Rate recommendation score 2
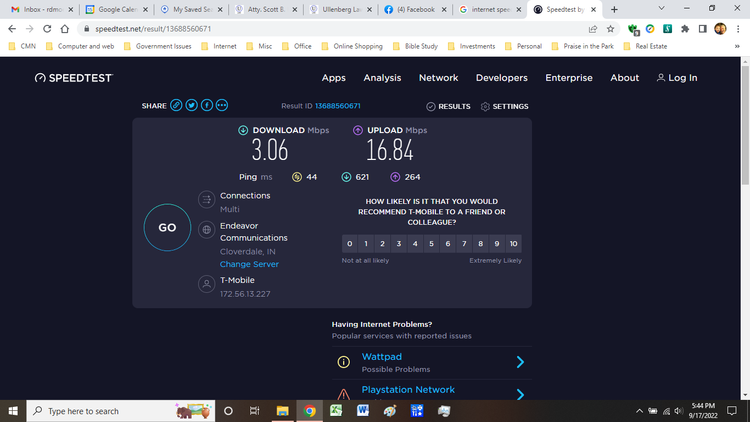The width and height of the screenshot is (750, 422). pyautogui.click(x=382, y=244)
